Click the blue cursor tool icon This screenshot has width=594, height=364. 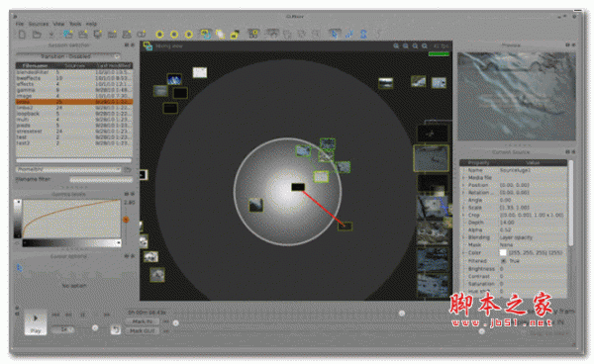335,35
